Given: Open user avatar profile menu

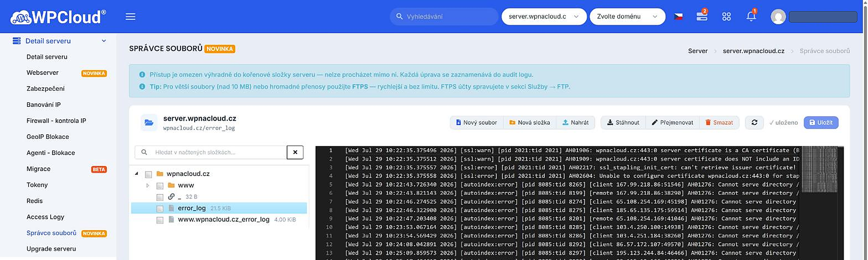Looking at the screenshot, I should pyautogui.click(x=778, y=17).
